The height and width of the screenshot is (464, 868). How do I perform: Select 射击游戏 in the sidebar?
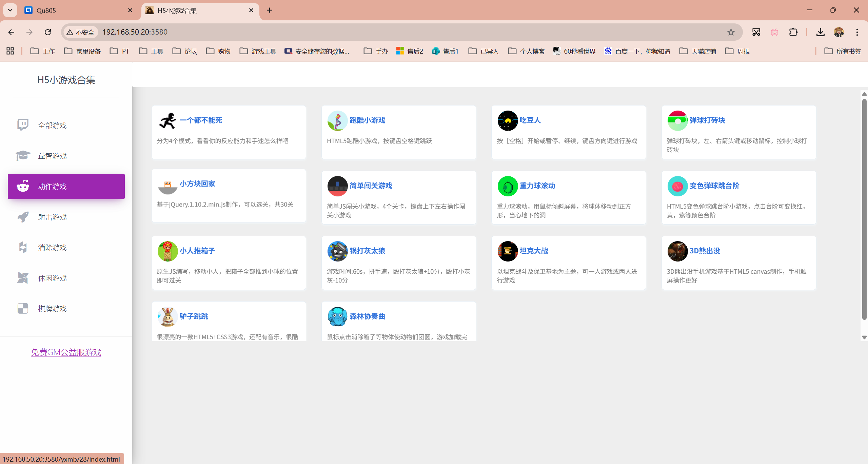pyautogui.click(x=52, y=217)
